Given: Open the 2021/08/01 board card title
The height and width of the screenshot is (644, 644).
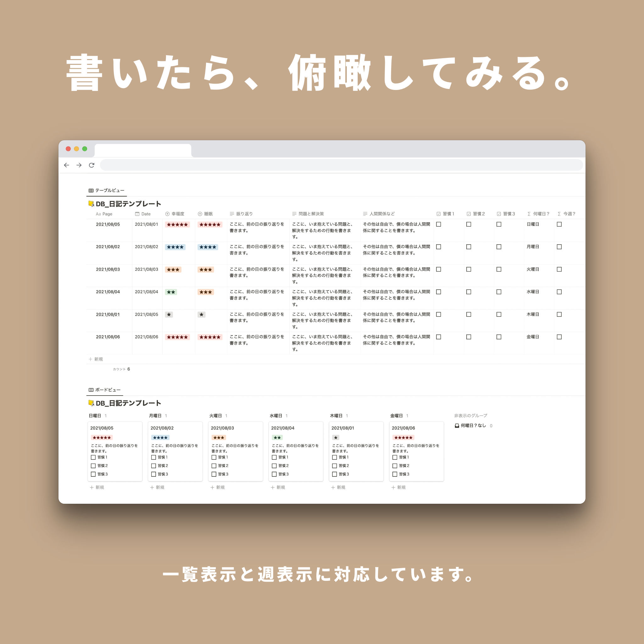Looking at the screenshot, I should pyautogui.click(x=343, y=428).
